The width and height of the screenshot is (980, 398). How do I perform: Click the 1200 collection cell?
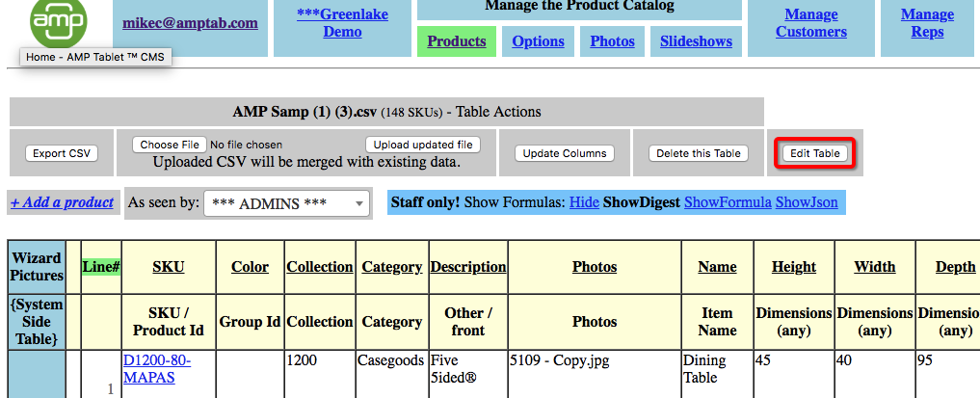point(320,374)
